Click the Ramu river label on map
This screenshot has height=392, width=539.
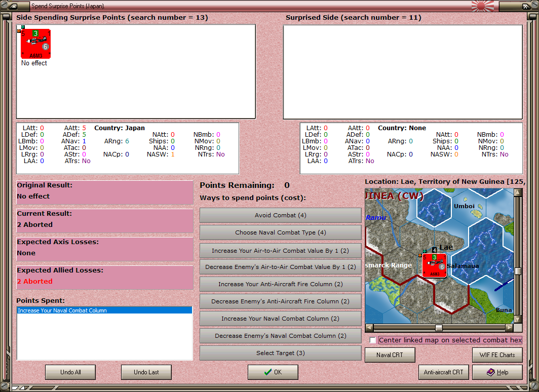375,217
